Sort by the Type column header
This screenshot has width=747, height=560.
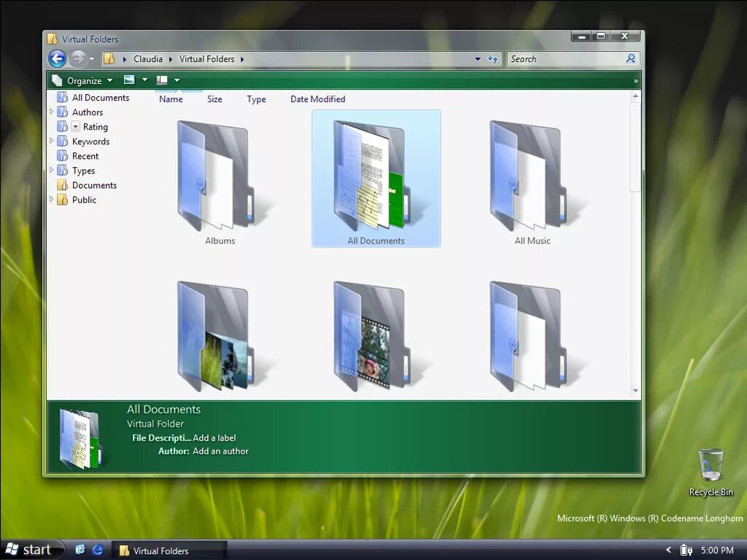click(x=256, y=99)
